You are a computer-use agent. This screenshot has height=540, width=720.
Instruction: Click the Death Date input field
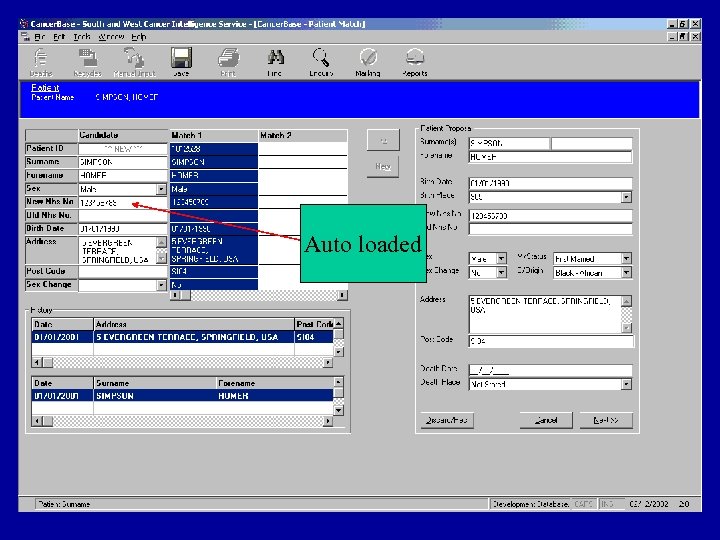(550, 369)
